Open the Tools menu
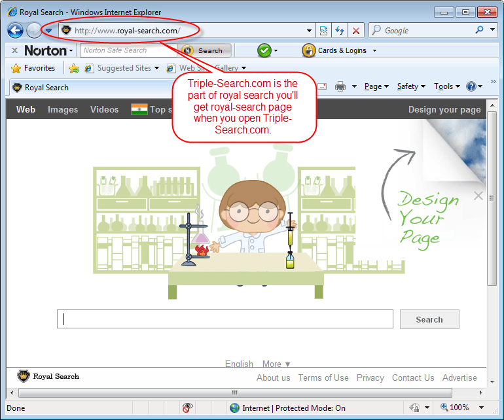504x420 pixels. [x=447, y=86]
